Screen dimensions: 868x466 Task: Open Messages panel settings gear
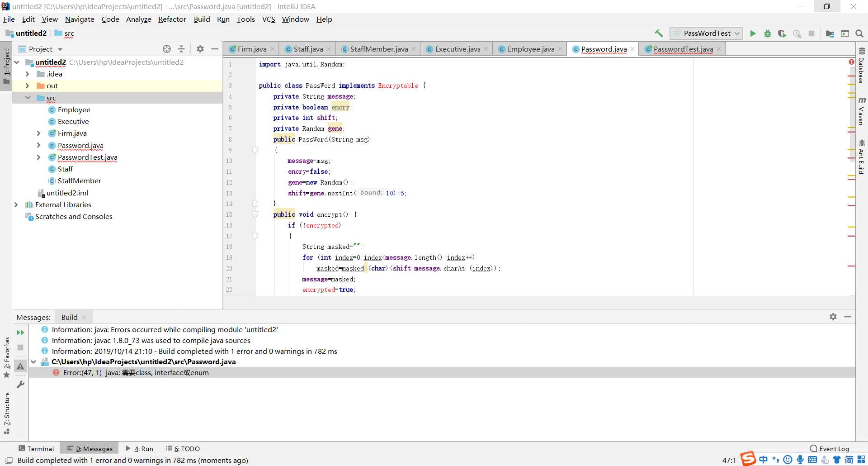(x=833, y=317)
